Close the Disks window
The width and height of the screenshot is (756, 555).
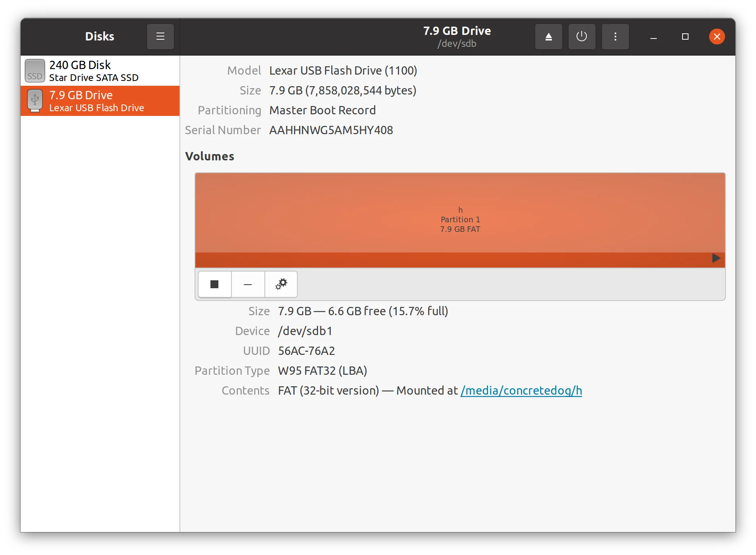pos(717,37)
